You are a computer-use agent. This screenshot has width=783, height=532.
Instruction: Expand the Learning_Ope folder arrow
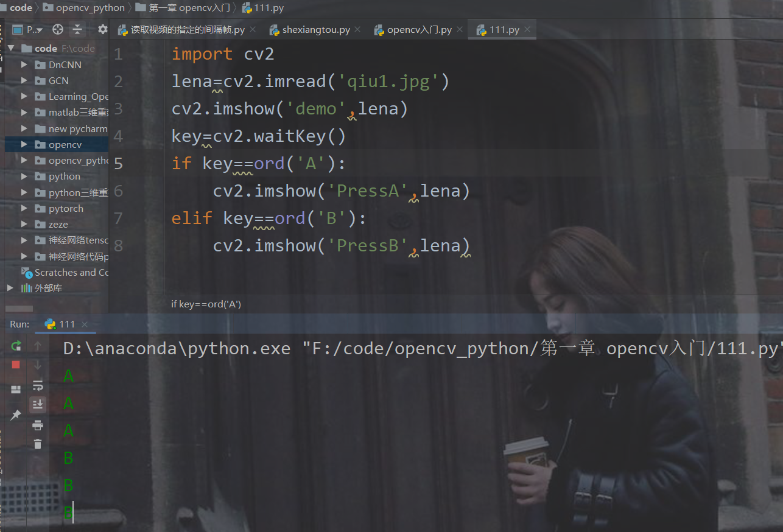24,96
